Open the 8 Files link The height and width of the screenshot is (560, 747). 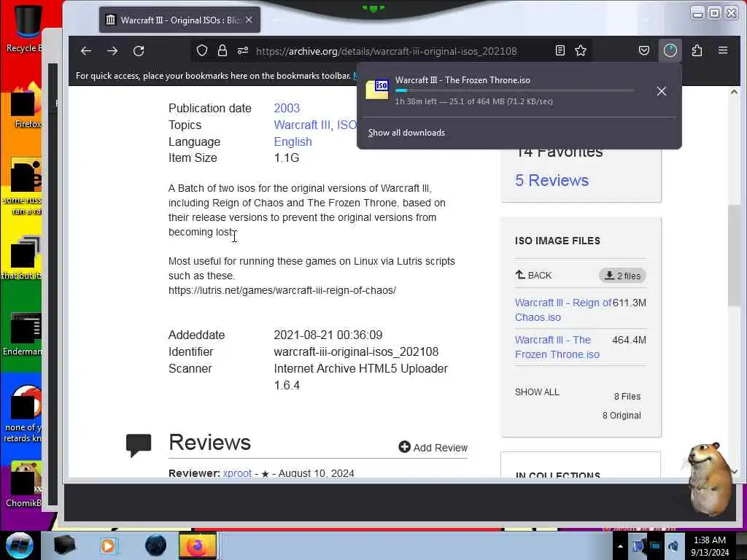[627, 396]
